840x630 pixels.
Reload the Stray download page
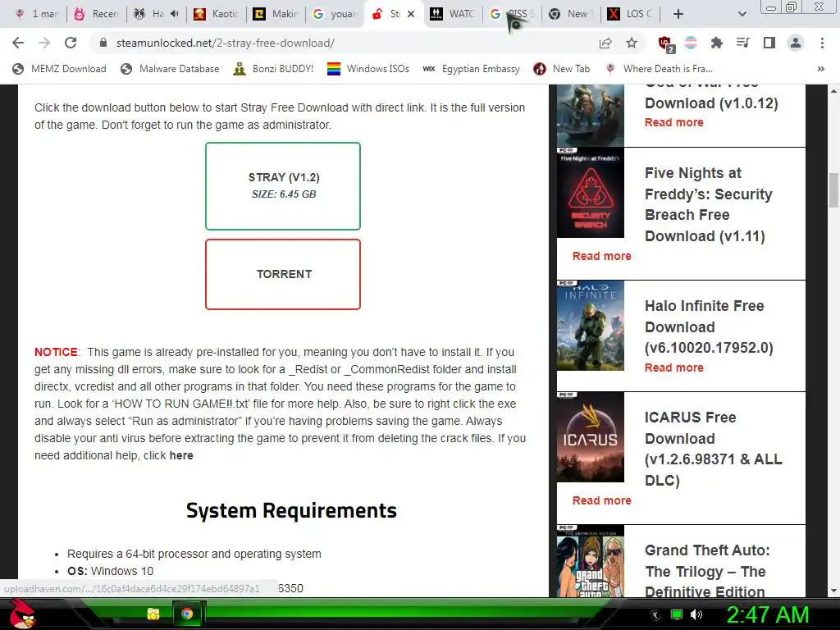(71, 43)
